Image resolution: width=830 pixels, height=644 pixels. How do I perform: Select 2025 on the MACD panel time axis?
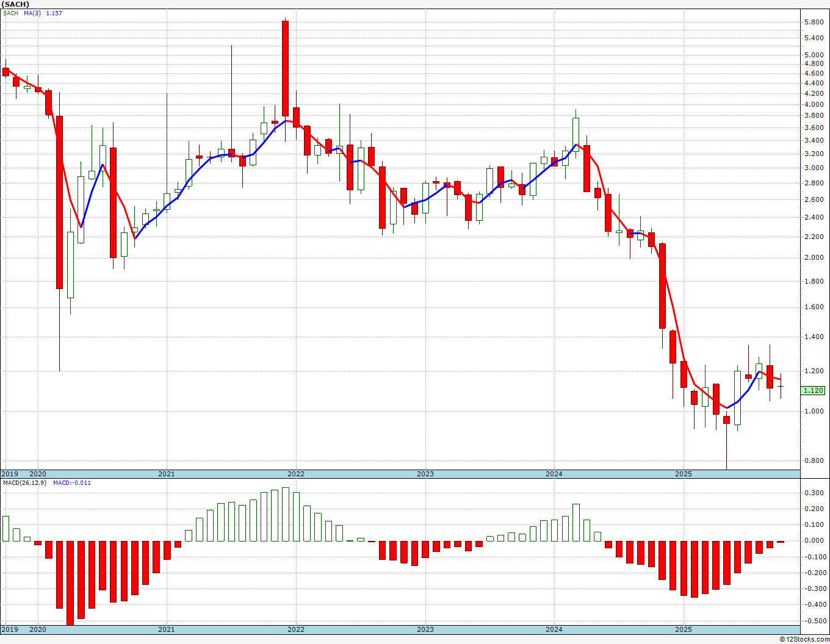tap(684, 629)
